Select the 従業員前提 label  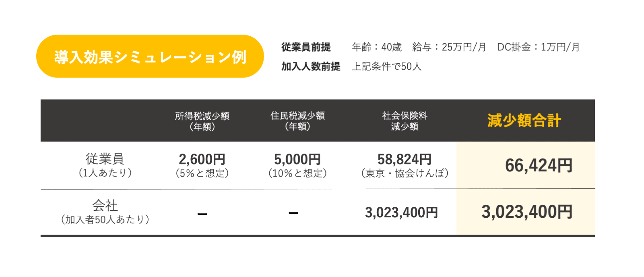tap(306, 47)
